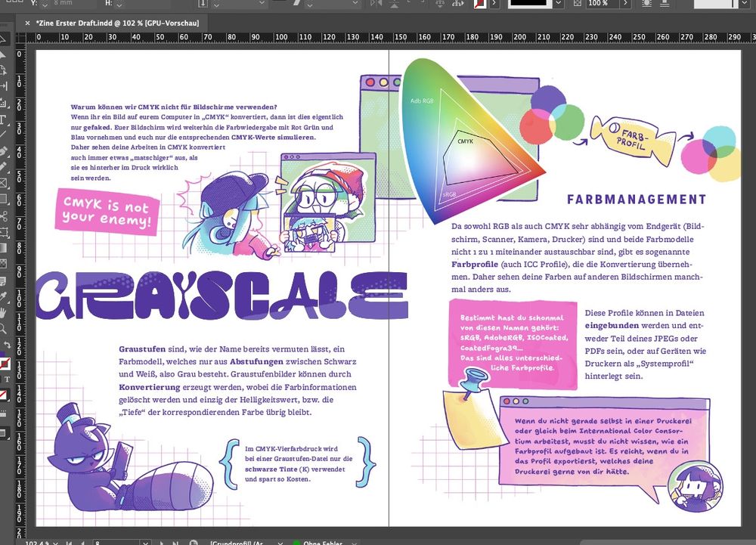Activate the Type tool
This screenshot has width=756, height=545.
5,119
